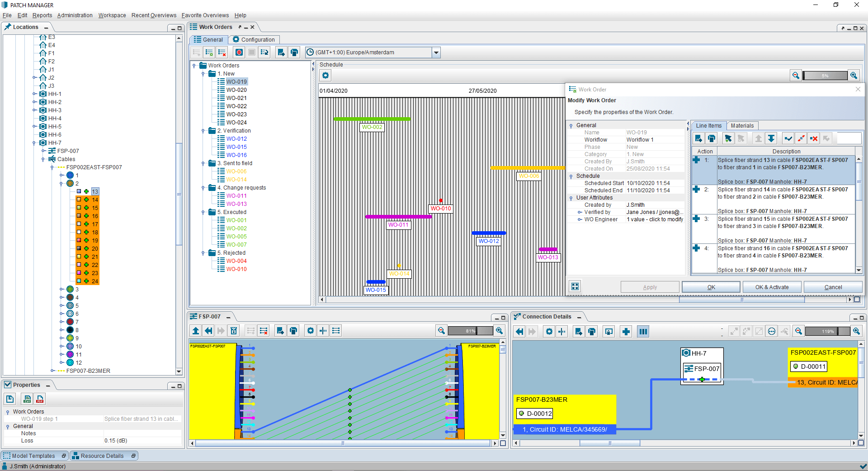This screenshot has height=471, width=868.
Task: Select line item 2 splice strand 14 row
Action: point(773,200)
